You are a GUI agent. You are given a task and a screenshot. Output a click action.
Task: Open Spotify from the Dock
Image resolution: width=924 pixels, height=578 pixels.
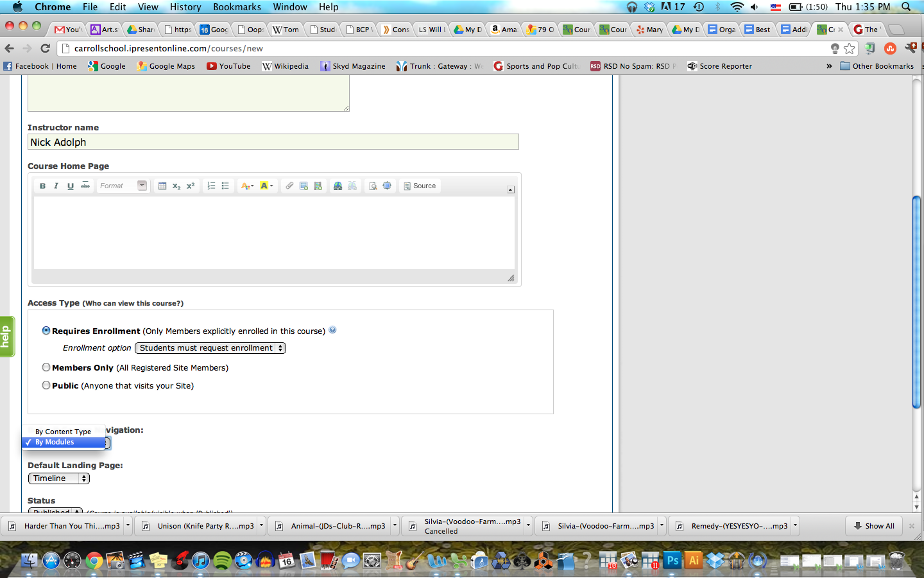coord(222,560)
